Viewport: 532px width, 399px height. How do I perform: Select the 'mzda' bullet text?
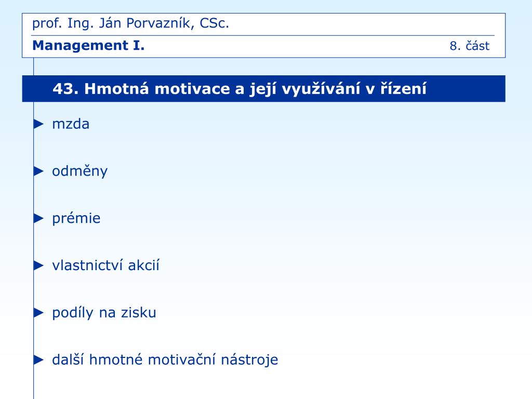[71, 124]
